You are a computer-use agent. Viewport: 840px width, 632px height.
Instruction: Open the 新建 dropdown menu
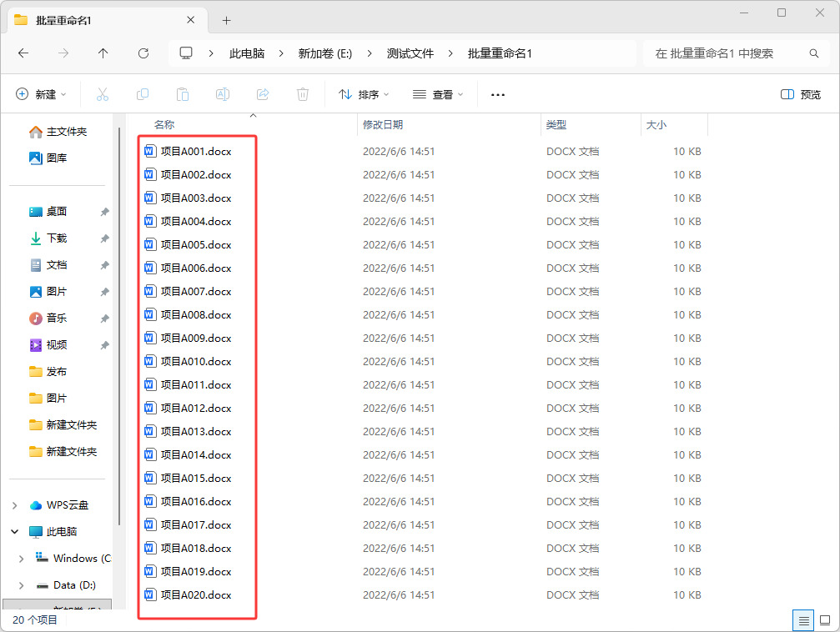coord(41,95)
